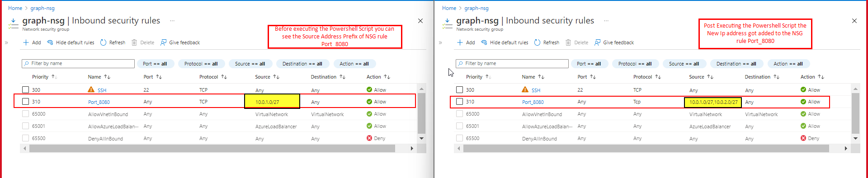Sort by Name column in left table

tap(99, 77)
